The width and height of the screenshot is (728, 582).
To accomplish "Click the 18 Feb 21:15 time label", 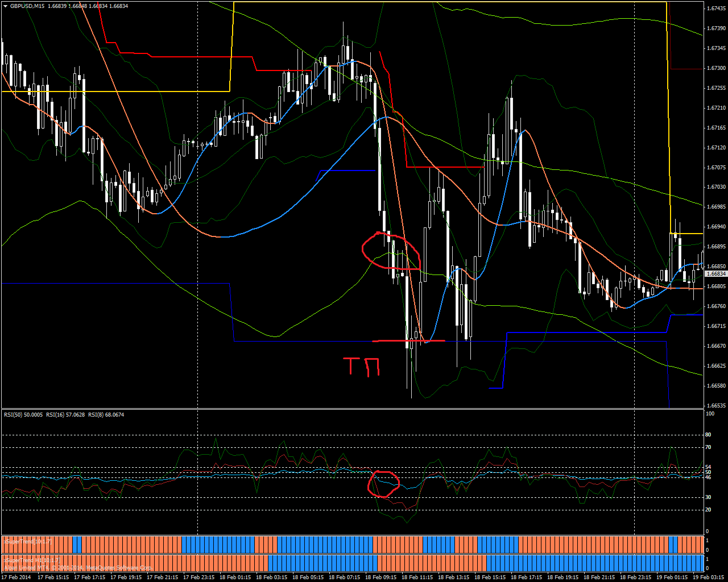I will [599, 577].
